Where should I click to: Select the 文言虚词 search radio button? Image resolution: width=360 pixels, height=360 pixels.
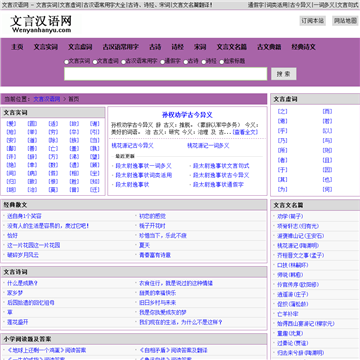(95, 62)
